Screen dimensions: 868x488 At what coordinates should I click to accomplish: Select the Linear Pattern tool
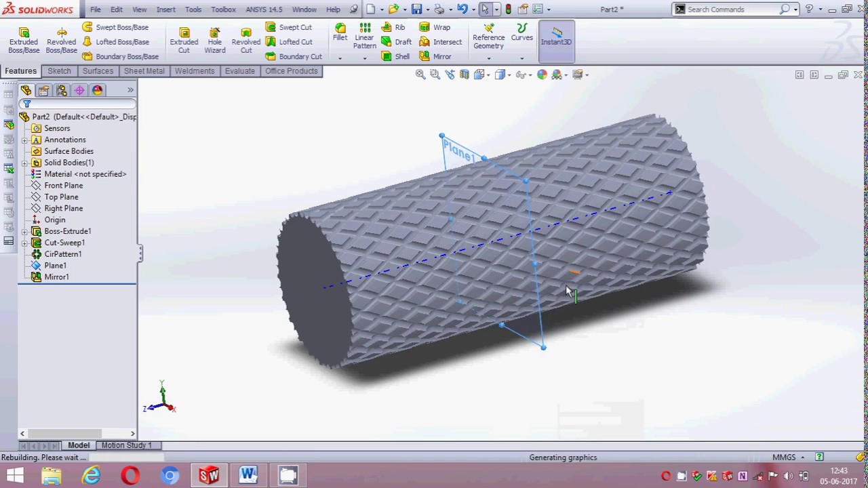pyautogui.click(x=365, y=36)
